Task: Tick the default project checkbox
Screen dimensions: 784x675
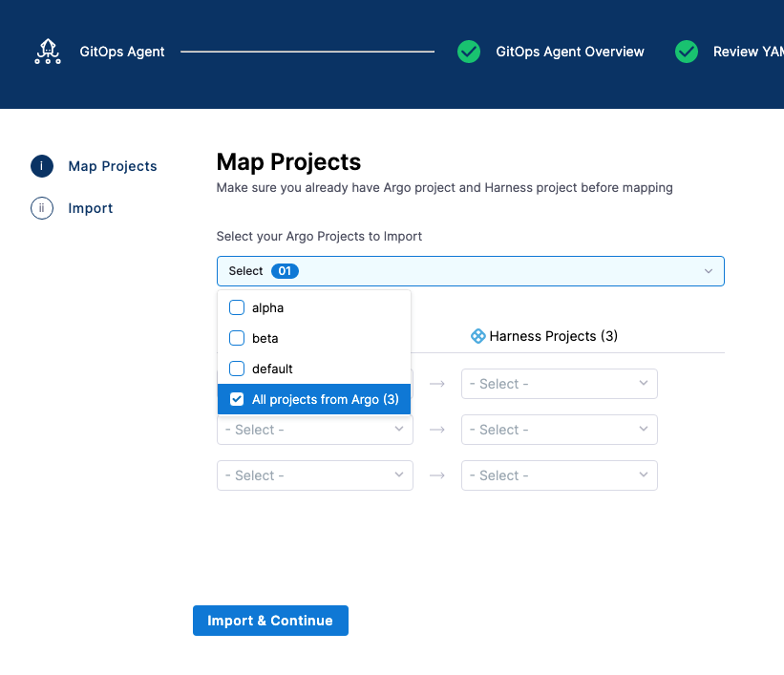Action: pyautogui.click(x=237, y=369)
